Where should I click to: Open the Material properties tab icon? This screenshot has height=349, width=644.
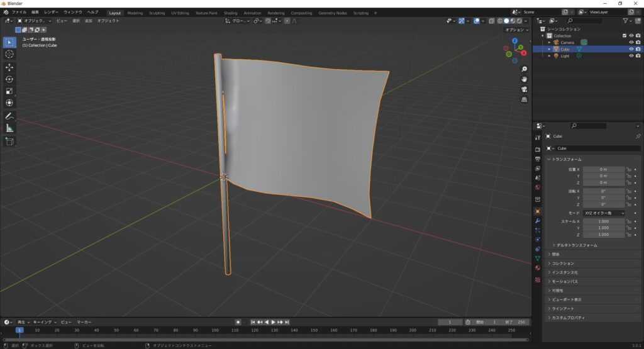coord(538,268)
